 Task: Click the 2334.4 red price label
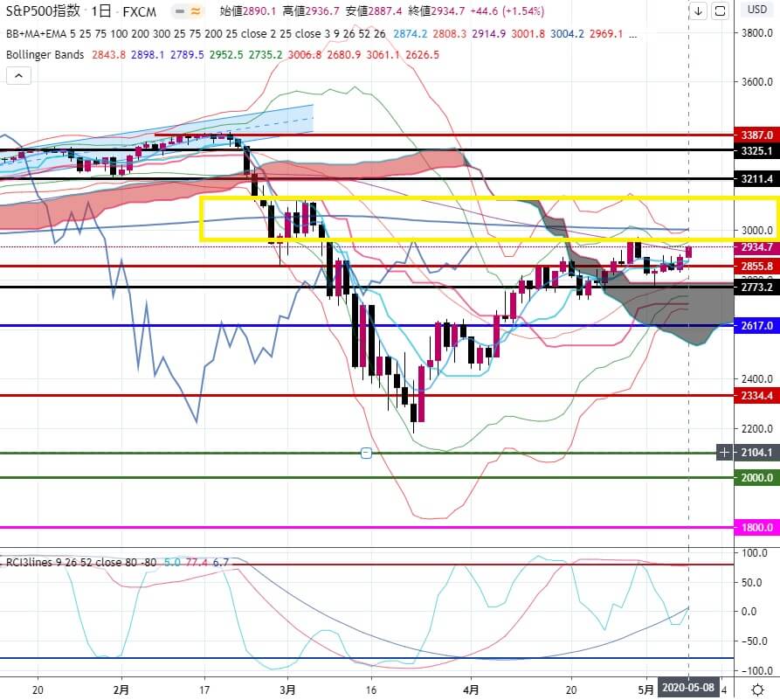(x=756, y=396)
